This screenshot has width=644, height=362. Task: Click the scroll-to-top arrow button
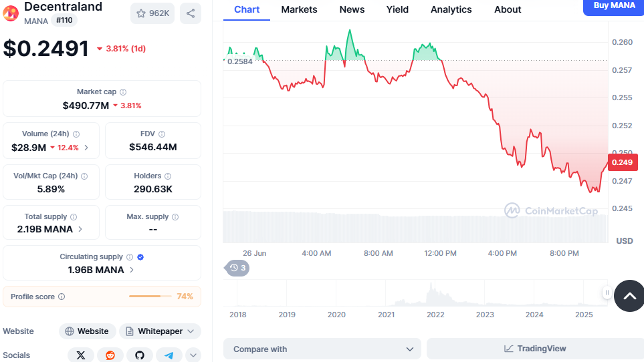(629, 296)
